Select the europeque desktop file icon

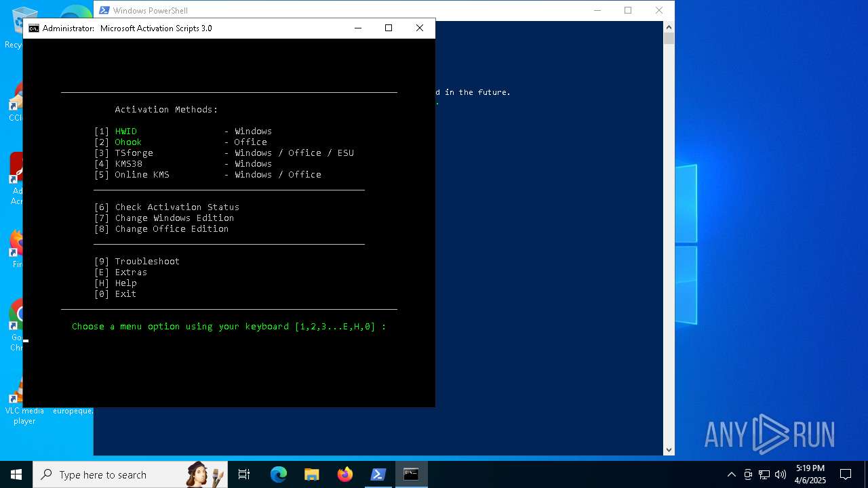[73, 411]
